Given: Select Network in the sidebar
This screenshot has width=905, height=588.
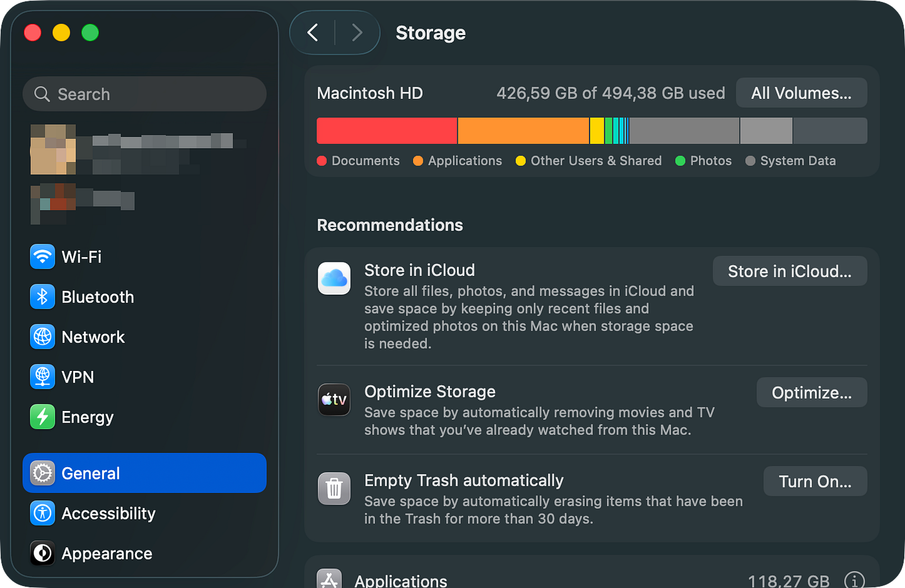Looking at the screenshot, I should tap(145, 337).
